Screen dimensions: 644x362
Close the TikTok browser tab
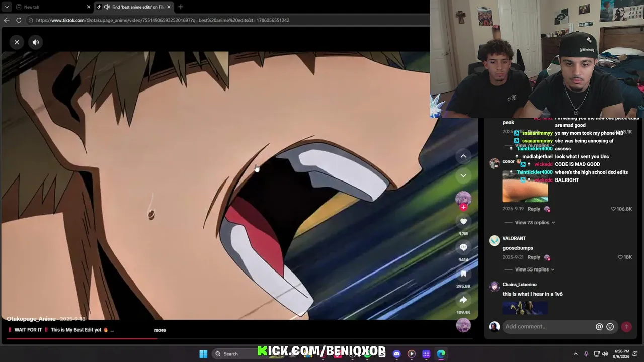click(169, 7)
